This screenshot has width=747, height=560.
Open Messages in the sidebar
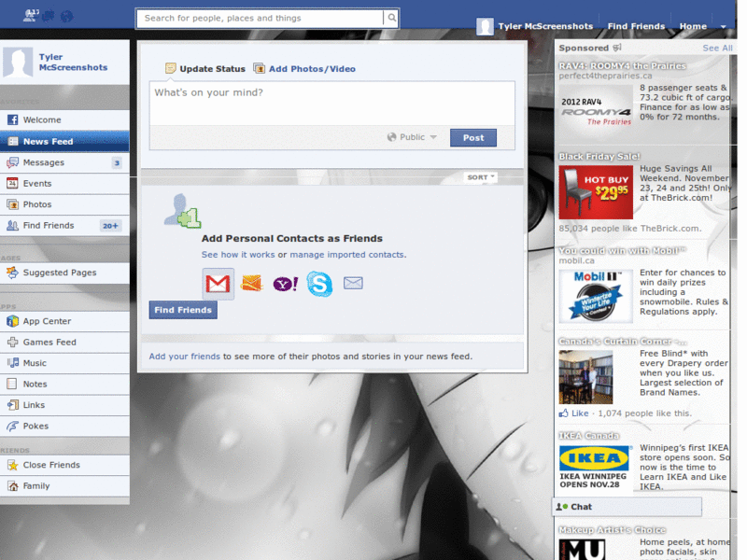click(64, 162)
